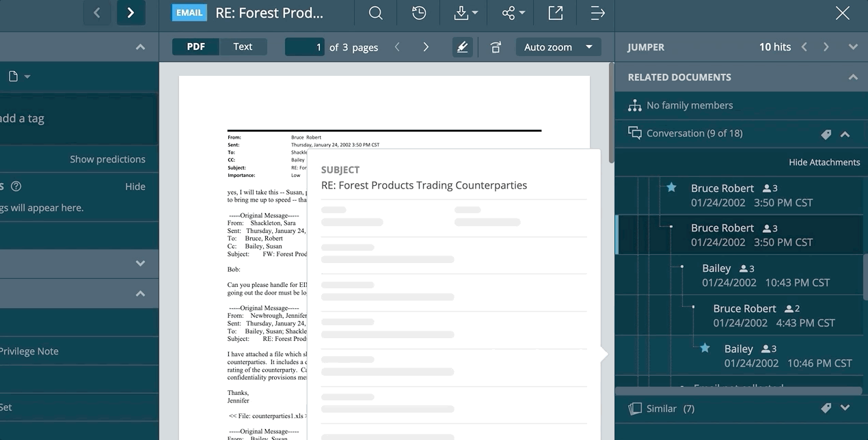Open document in new window icon
868x440 pixels.
pos(556,13)
